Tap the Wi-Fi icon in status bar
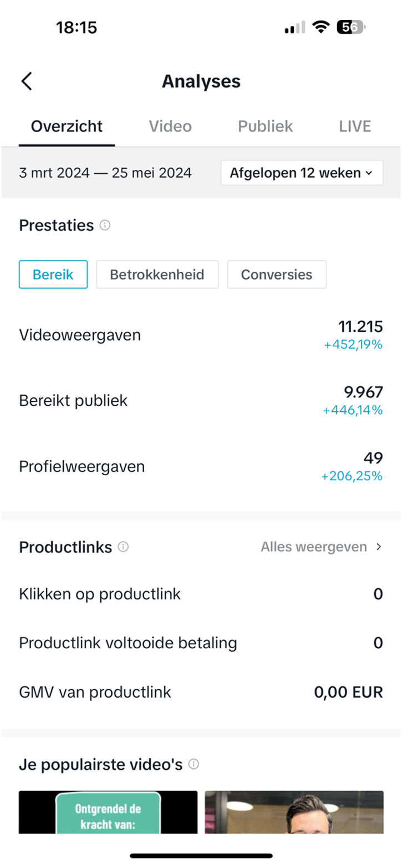Screen dimensions: 403x868 pyautogui.click(x=320, y=27)
